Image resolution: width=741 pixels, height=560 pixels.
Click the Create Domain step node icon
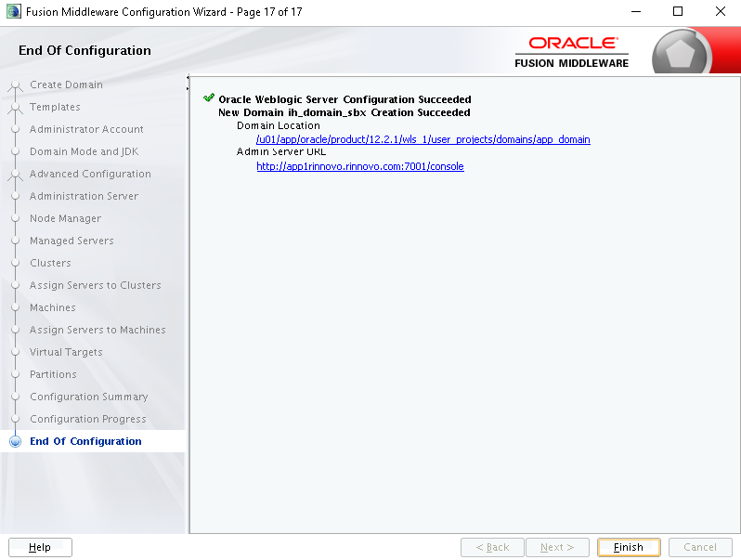pyautogui.click(x=16, y=85)
